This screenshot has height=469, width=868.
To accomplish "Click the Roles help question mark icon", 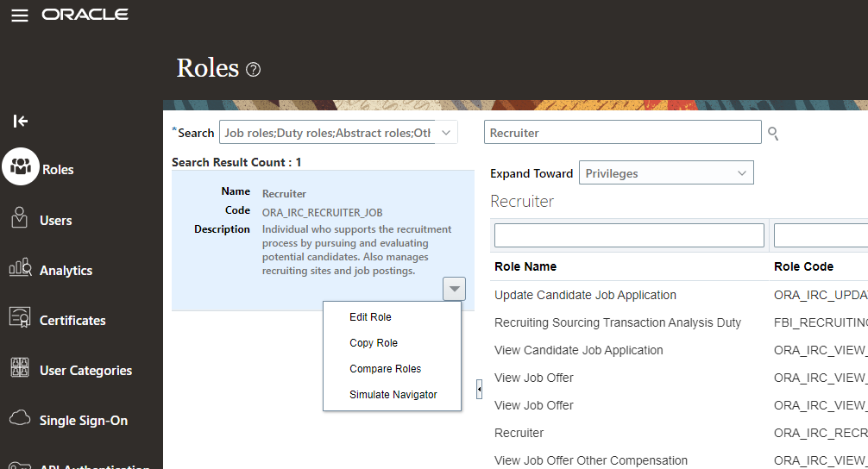I will (x=253, y=70).
